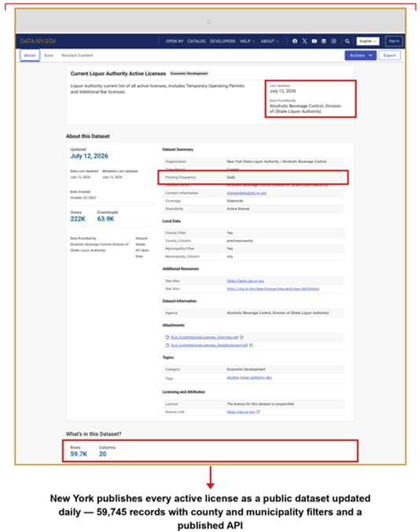
Task: Open the English language dropdown
Action: (x=368, y=41)
